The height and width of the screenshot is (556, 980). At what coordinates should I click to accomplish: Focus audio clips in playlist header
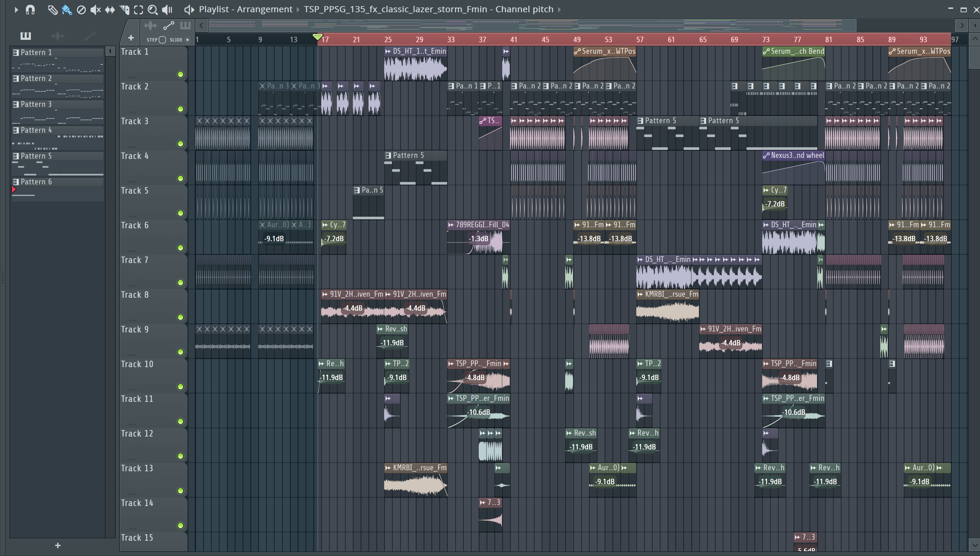[150, 26]
